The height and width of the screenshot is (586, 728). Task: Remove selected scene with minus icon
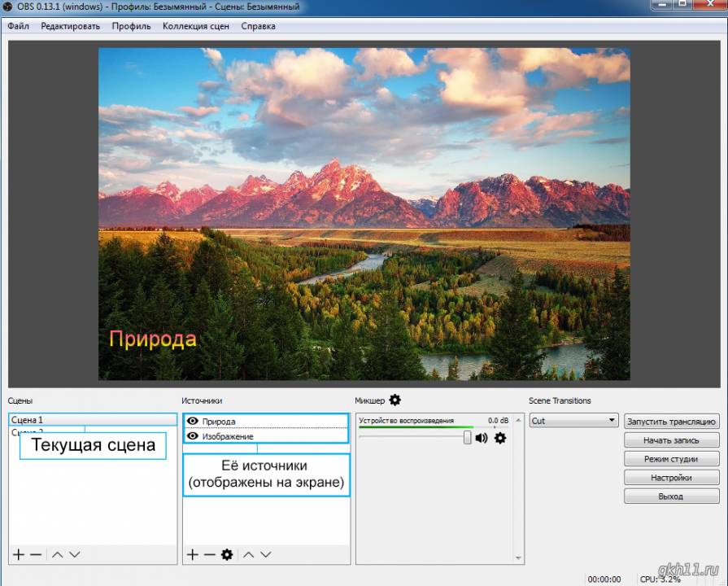click(x=36, y=554)
